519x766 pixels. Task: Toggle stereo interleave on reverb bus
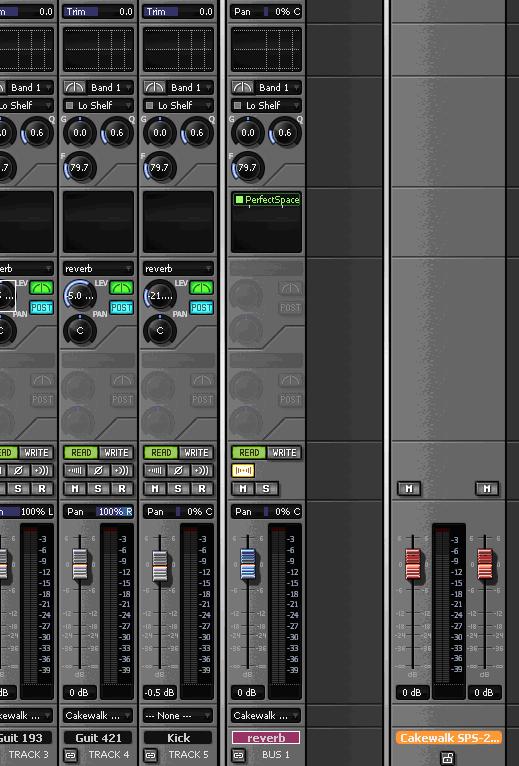243,470
